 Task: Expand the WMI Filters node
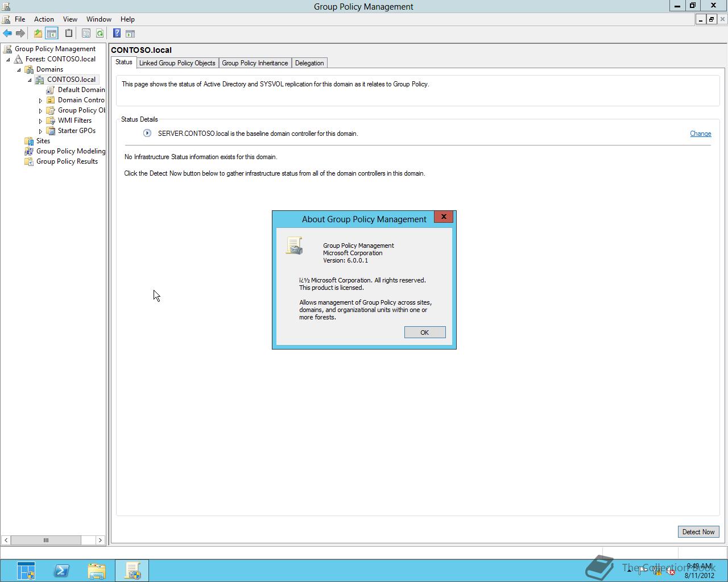(40, 121)
